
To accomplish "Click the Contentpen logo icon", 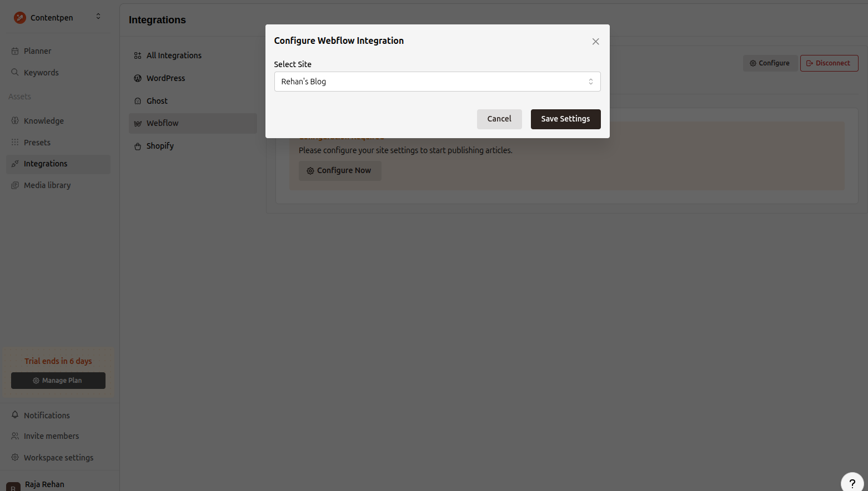I will [x=20, y=18].
